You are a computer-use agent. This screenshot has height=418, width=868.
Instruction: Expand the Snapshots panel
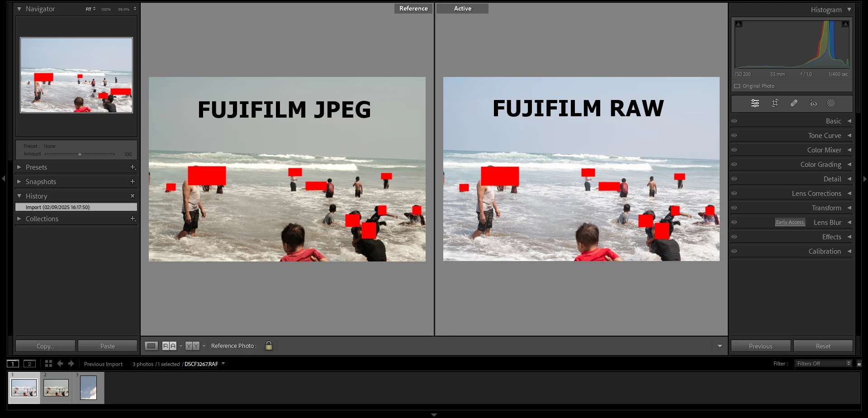(x=19, y=182)
